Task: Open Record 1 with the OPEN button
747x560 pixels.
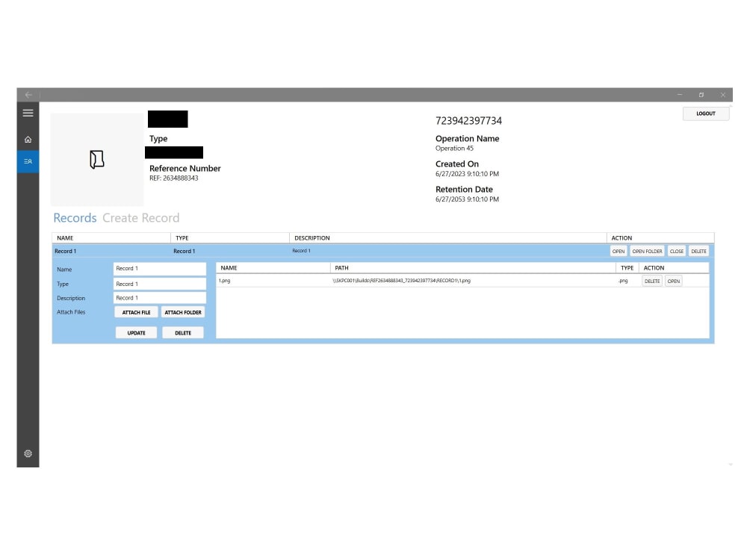Action: [x=618, y=251]
